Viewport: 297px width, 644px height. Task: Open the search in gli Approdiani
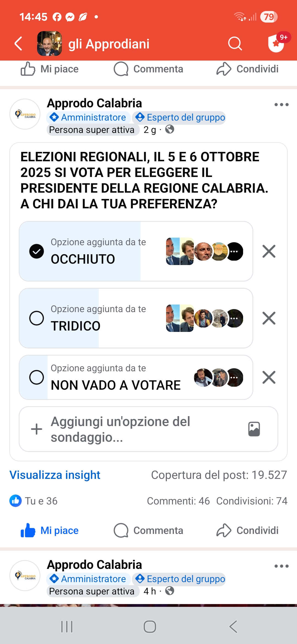coord(235,44)
